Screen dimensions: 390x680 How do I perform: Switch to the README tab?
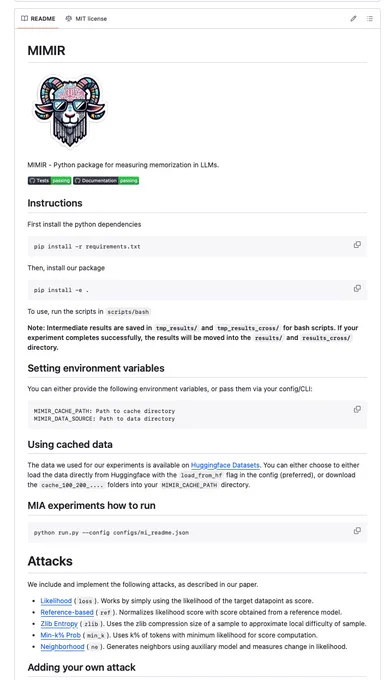[38, 19]
